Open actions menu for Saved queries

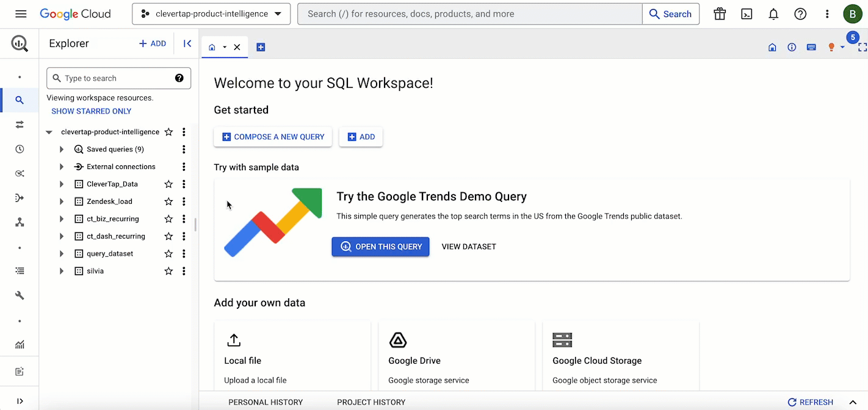[184, 149]
